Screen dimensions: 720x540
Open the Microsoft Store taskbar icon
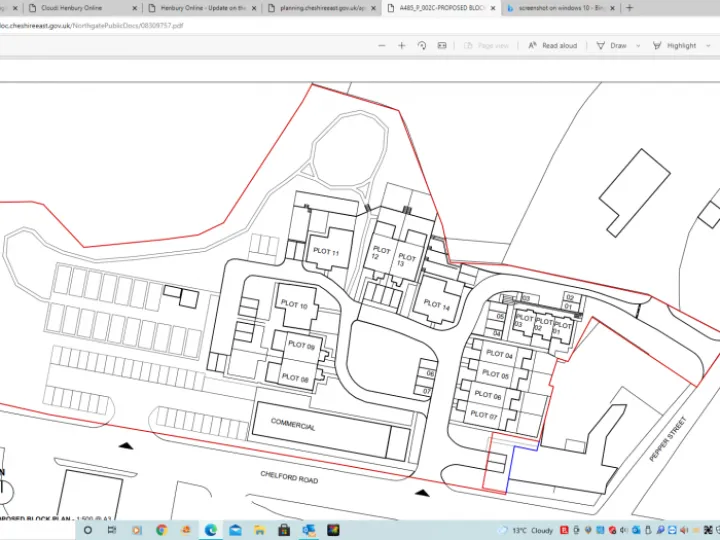pos(284,530)
